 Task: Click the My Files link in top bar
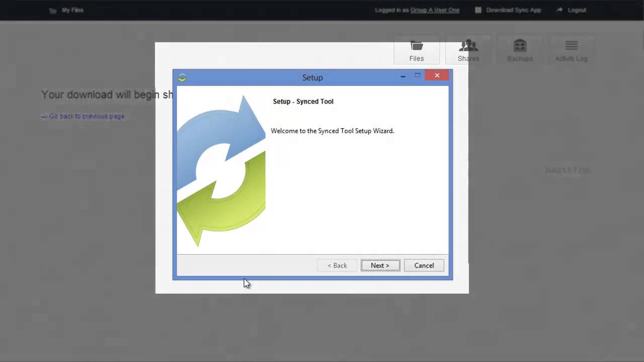(x=72, y=10)
